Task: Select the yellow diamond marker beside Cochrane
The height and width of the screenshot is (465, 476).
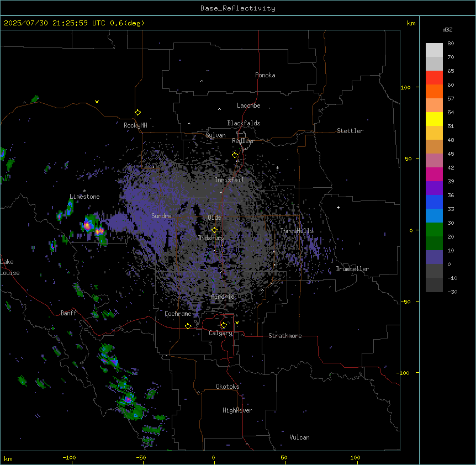Action: tap(188, 326)
